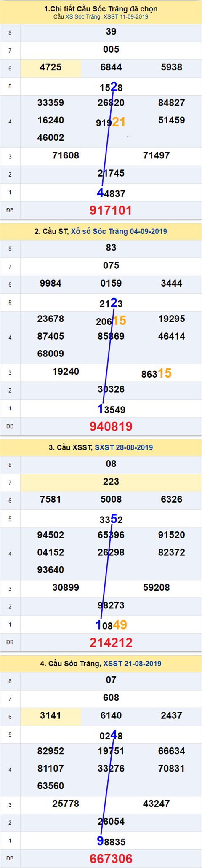
Task: Click the number 30326
Action: (x=111, y=389)
